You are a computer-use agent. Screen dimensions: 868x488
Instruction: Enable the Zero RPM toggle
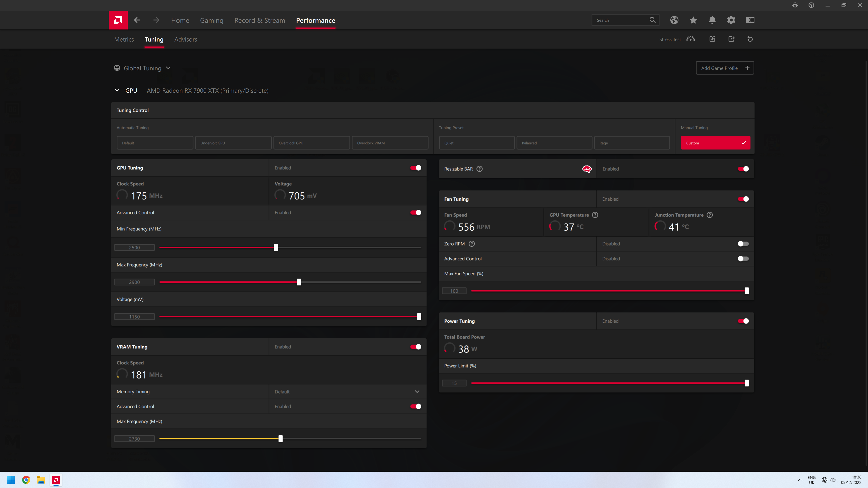point(743,244)
